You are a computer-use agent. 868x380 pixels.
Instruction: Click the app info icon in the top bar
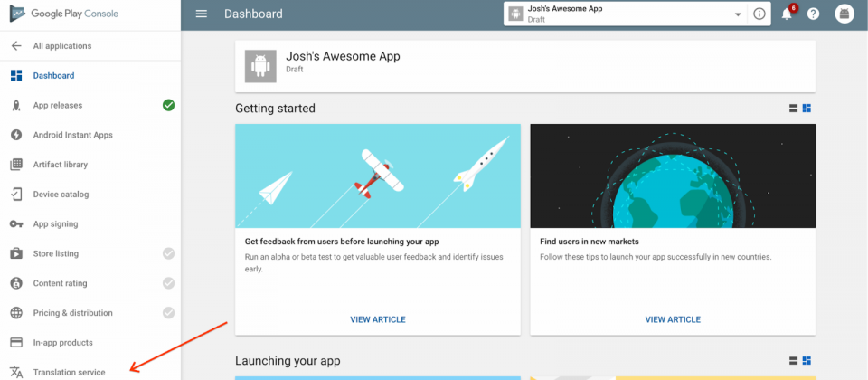(x=759, y=14)
